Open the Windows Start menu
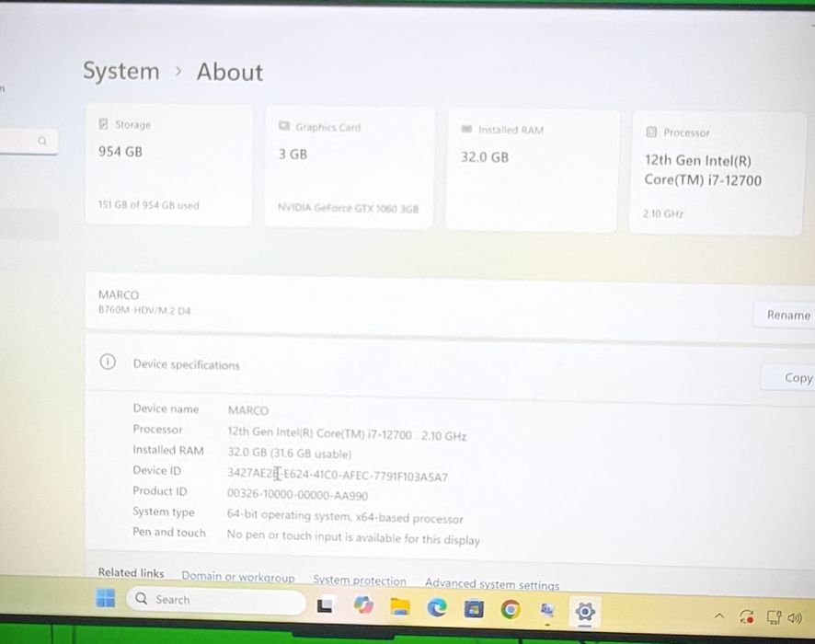Viewport: 815px width, 644px height. (106, 598)
